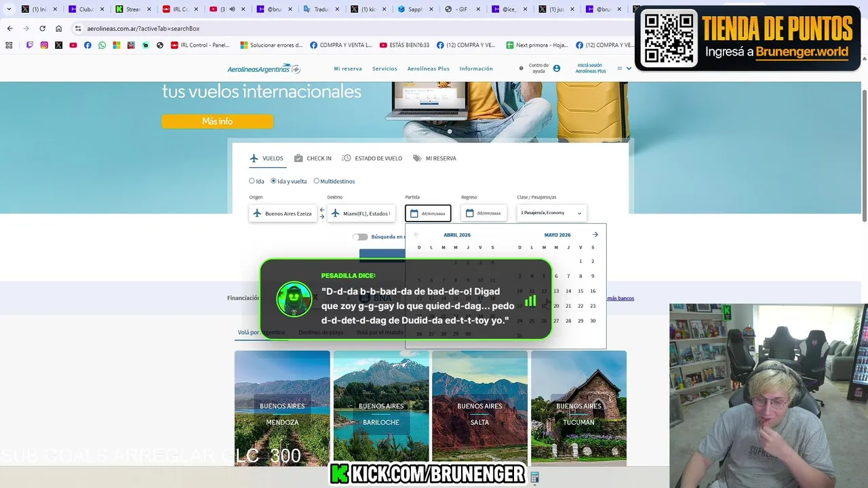This screenshot has height=488, width=868.
Task: Swap origin and destination arrows
Action: pos(322,213)
